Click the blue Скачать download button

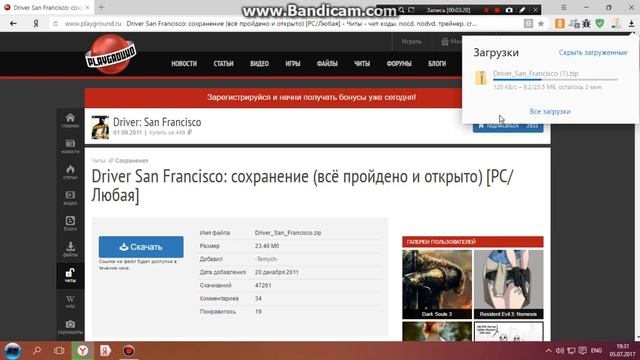pyautogui.click(x=141, y=247)
